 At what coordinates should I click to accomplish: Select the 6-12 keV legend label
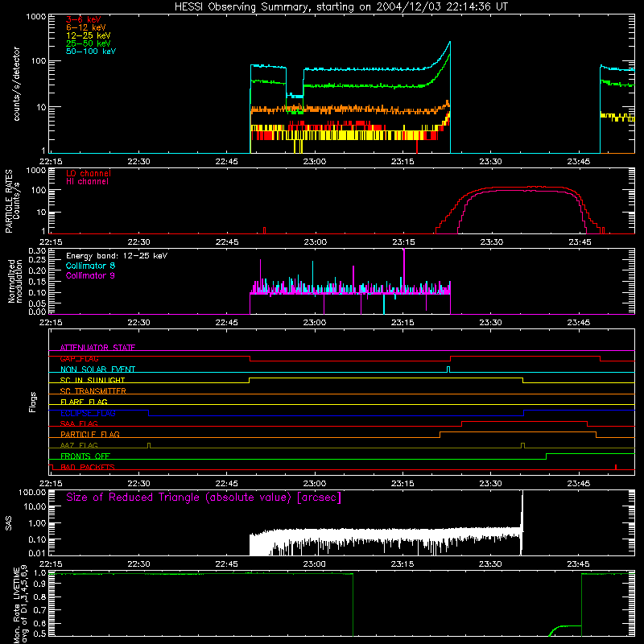point(86,27)
